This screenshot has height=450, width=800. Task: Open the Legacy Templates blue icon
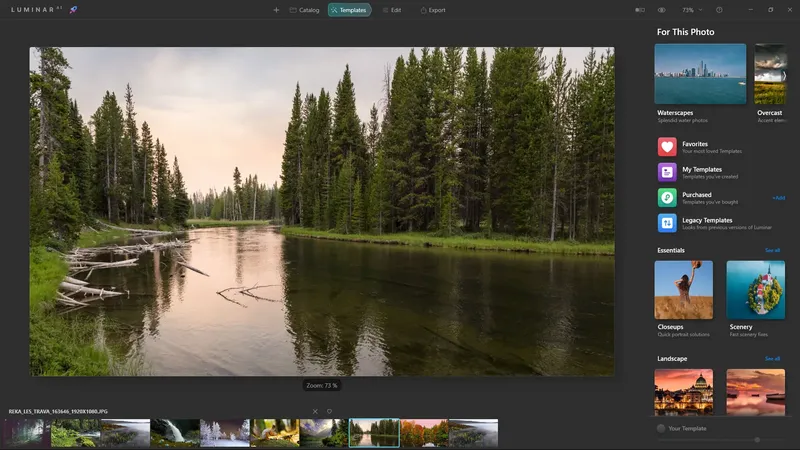coord(667,223)
